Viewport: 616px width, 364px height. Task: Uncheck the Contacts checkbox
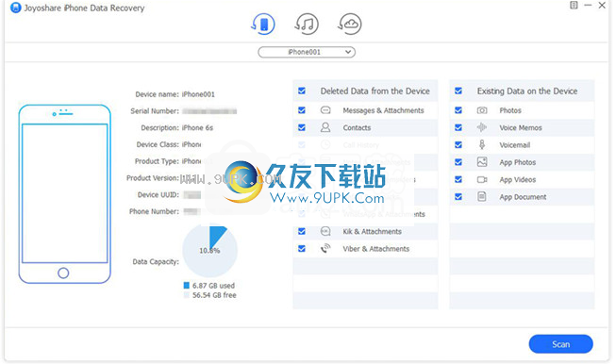coord(302,127)
